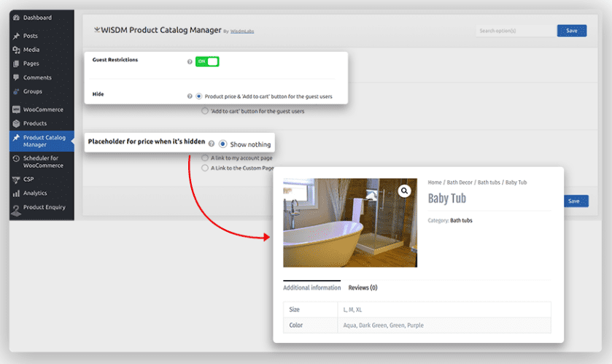The height and width of the screenshot is (364, 612).
Task: Open Scheduler for WooCommerce menu item
Action: pyautogui.click(x=42, y=162)
